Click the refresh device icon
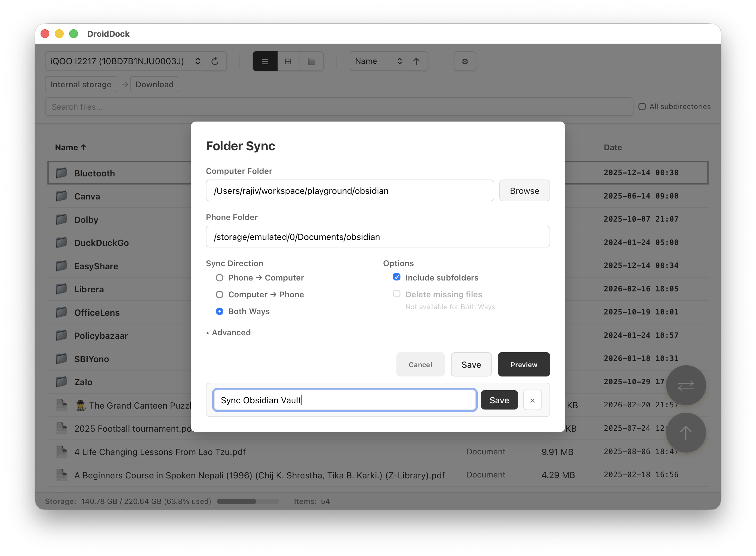Viewport: 756px width, 556px height. (x=215, y=61)
